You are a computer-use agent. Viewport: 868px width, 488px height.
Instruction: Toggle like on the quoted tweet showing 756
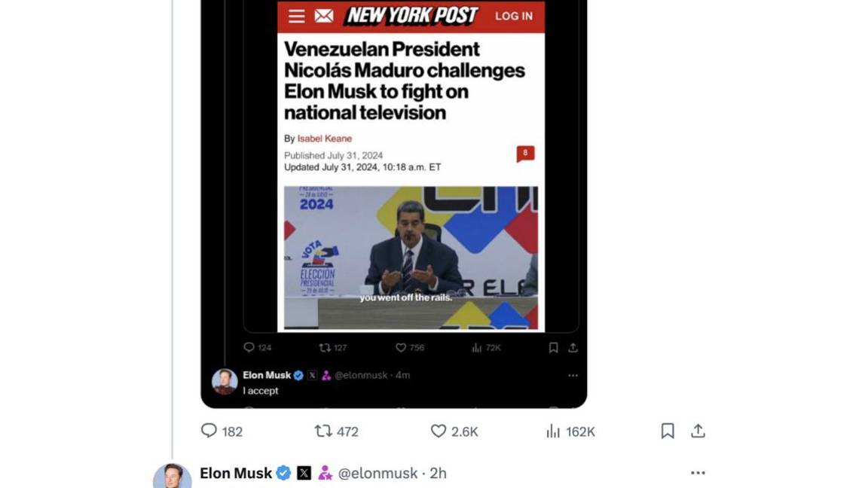point(401,347)
